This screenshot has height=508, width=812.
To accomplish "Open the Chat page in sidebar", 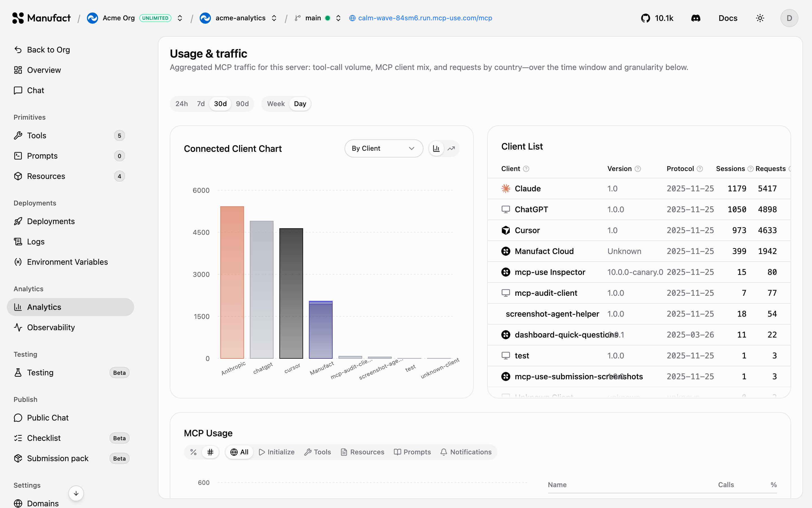I will pyautogui.click(x=70, y=90).
